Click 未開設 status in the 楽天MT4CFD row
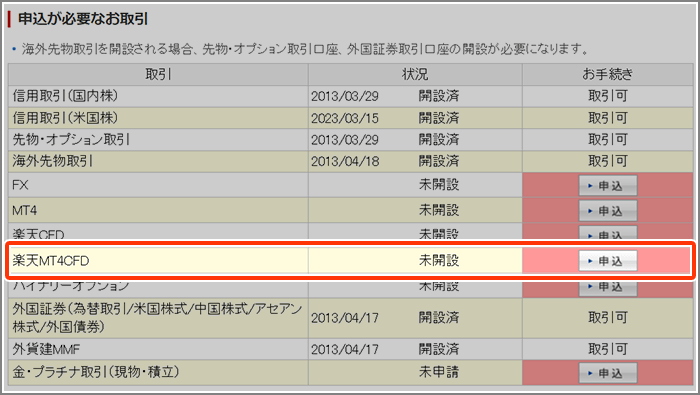The height and width of the screenshot is (395, 700). click(x=439, y=261)
